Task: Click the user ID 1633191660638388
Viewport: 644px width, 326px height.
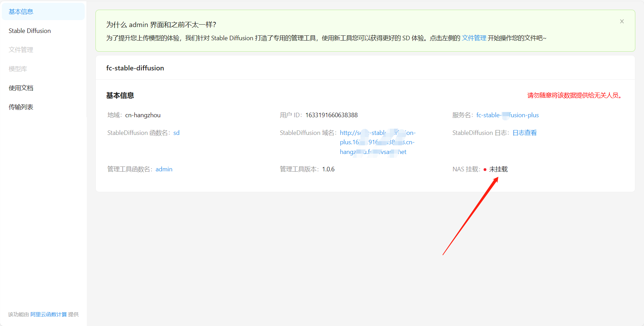Action: pyautogui.click(x=332, y=115)
